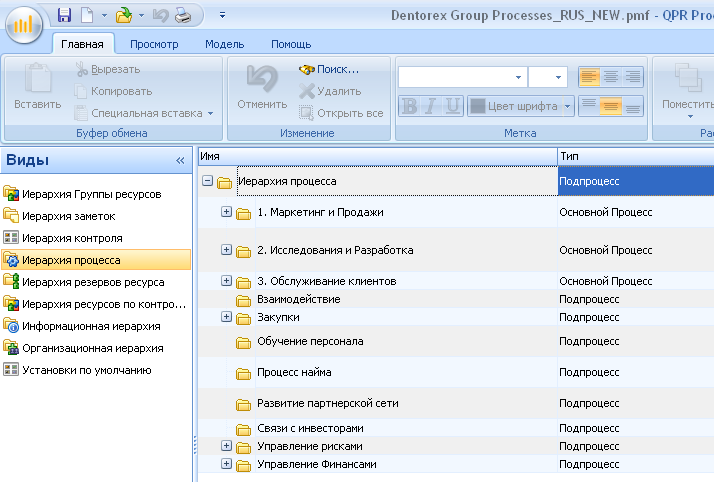Click folder icon of Обучение персонала

(x=243, y=342)
